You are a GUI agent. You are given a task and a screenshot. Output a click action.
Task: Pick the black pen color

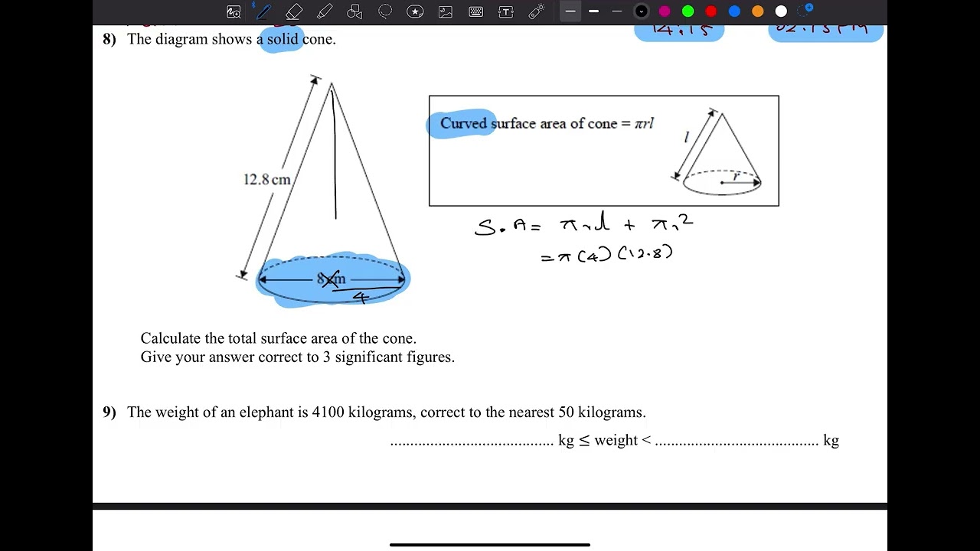coord(642,11)
